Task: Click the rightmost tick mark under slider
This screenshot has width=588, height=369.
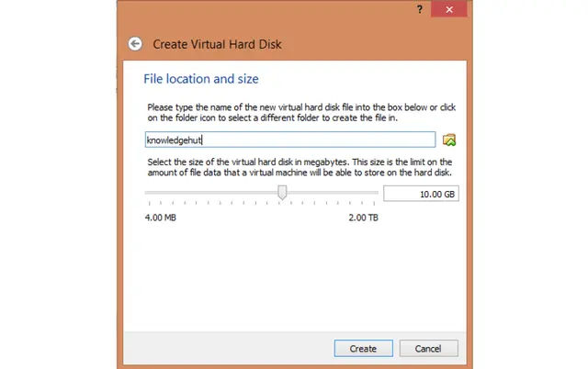Action: pos(374,203)
